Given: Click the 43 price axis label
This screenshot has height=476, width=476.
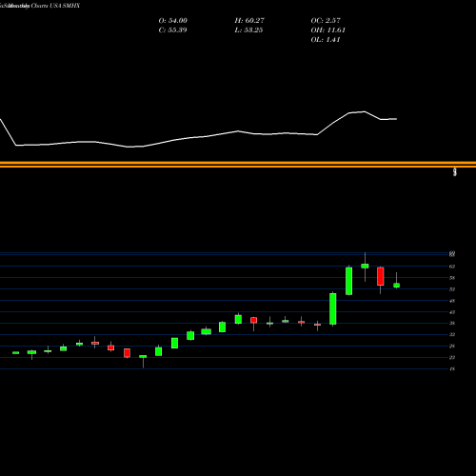Looking at the screenshot, I should (452, 312).
